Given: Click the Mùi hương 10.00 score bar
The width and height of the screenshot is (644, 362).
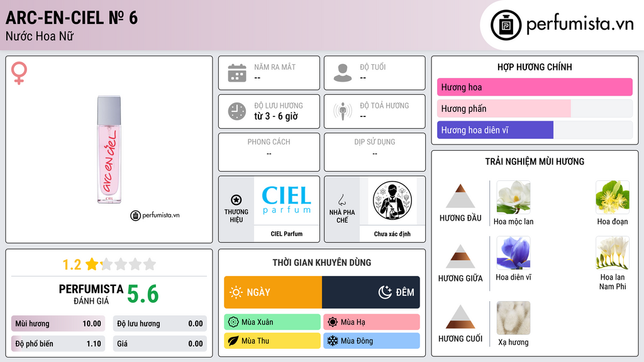Looking at the screenshot, I should coord(58,324).
